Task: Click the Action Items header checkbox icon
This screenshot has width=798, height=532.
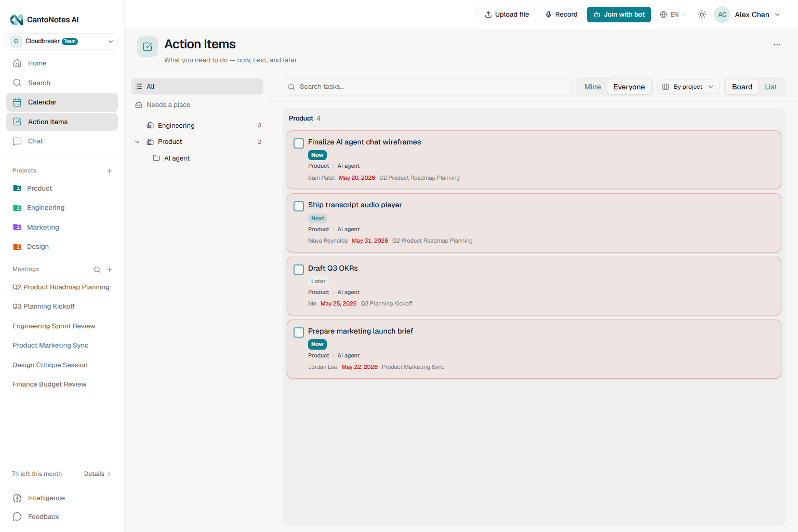Action: pos(148,47)
